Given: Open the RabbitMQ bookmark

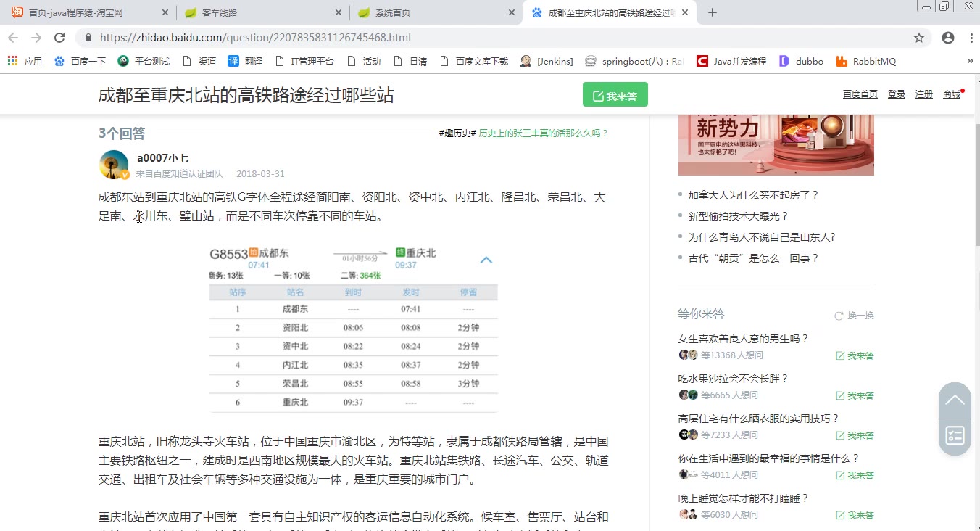Looking at the screenshot, I should (x=866, y=62).
